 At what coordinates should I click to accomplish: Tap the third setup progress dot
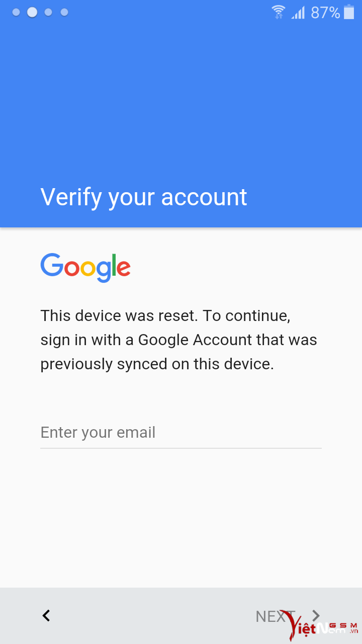[48, 13]
